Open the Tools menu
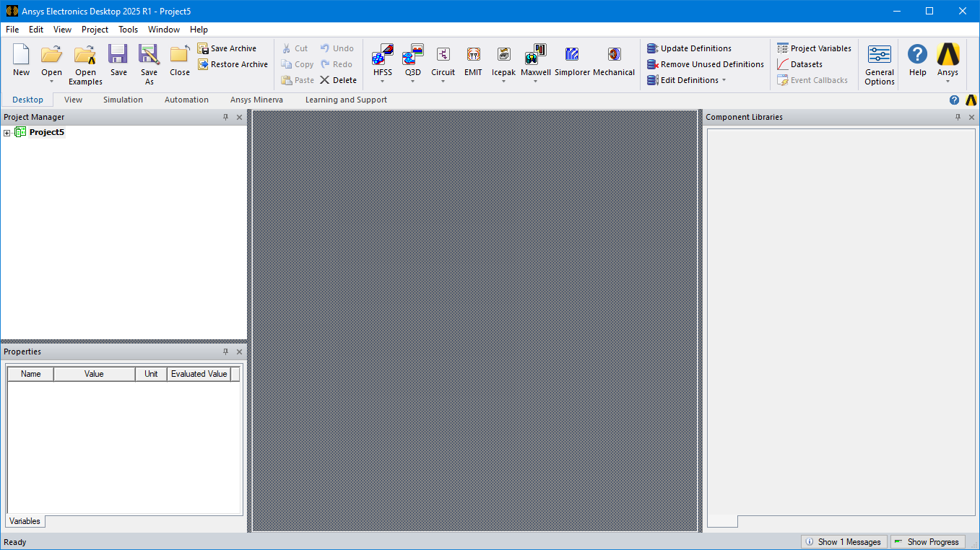This screenshot has width=980, height=550. (x=128, y=30)
